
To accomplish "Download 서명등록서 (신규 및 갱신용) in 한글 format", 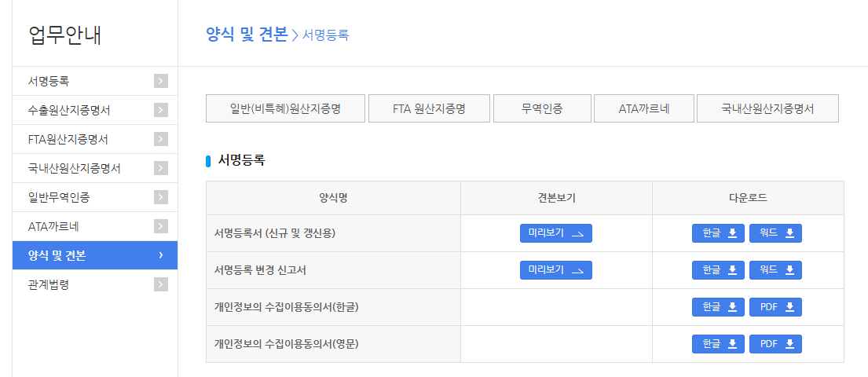I will tap(718, 233).
